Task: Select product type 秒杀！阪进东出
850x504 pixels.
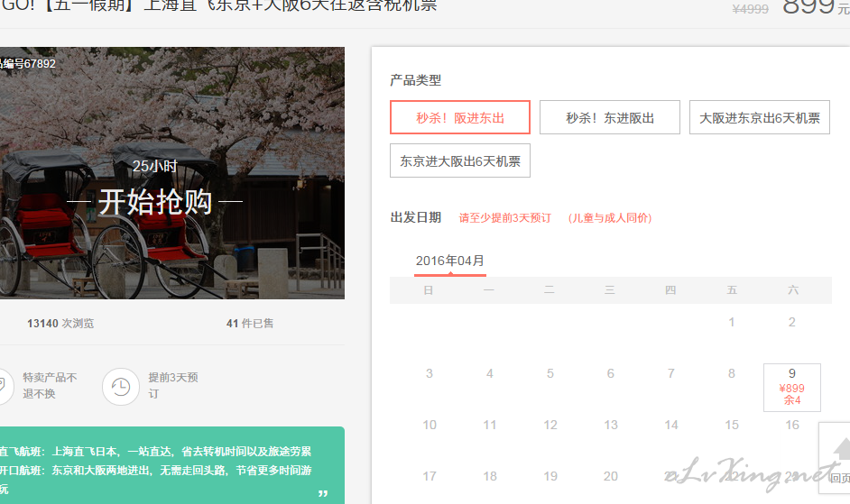Action: click(459, 117)
